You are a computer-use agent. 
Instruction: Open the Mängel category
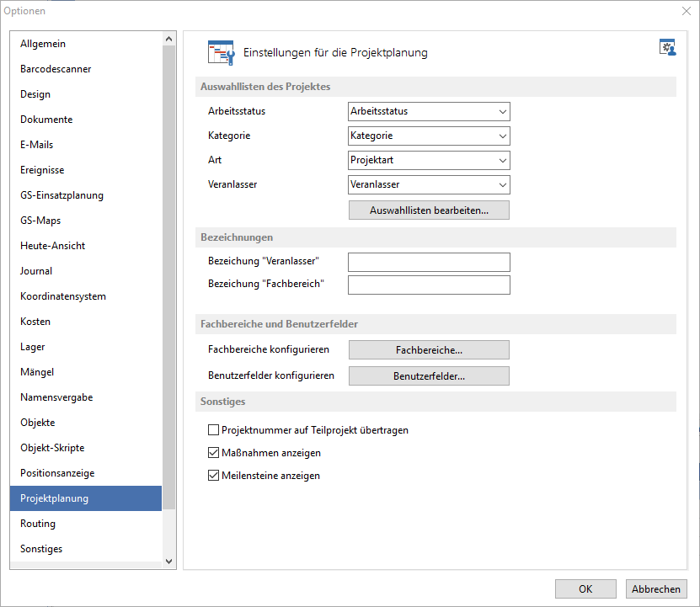pos(86,372)
